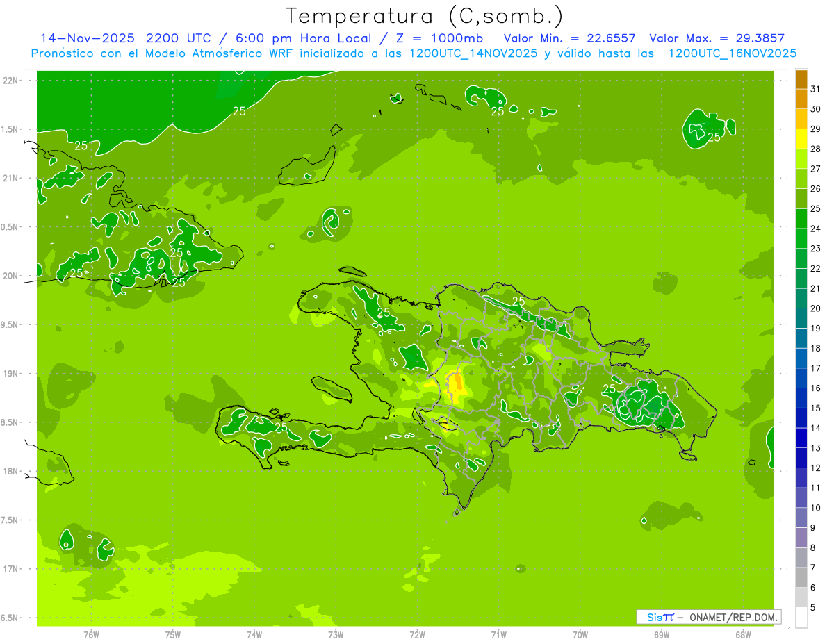This screenshot has height=644, width=834.
Task: Click the latitude label "18N"
Action: tap(11, 472)
